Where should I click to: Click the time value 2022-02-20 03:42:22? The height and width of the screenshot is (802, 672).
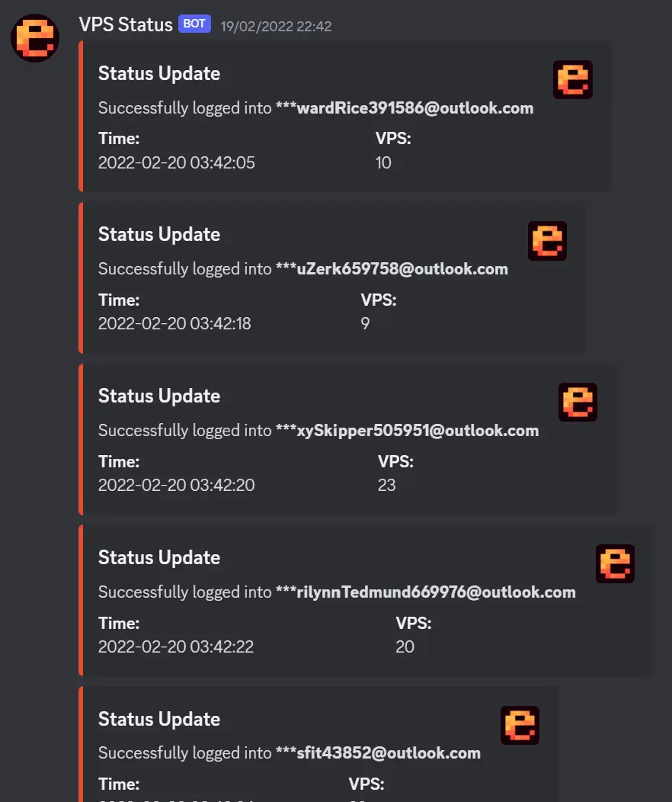[x=176, y=646]
